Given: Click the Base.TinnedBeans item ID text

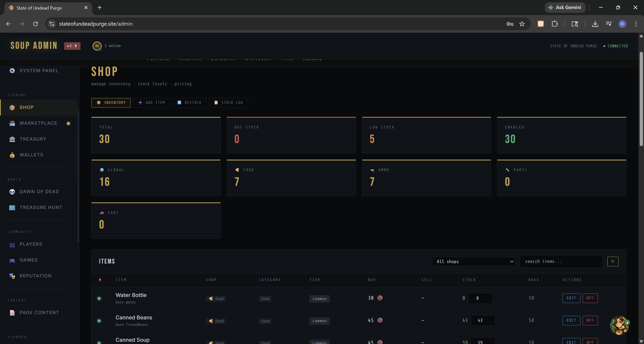Looking at the screenshot, I should point(132,325).
